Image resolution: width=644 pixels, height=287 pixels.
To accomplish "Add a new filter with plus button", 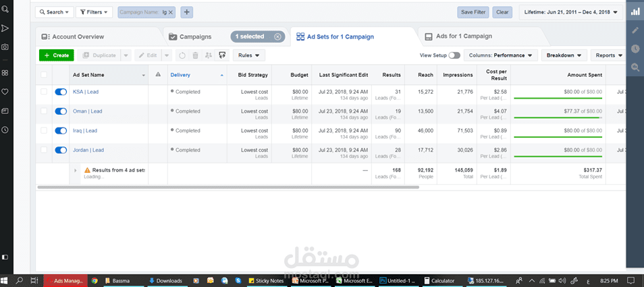I will coord(187,12).
